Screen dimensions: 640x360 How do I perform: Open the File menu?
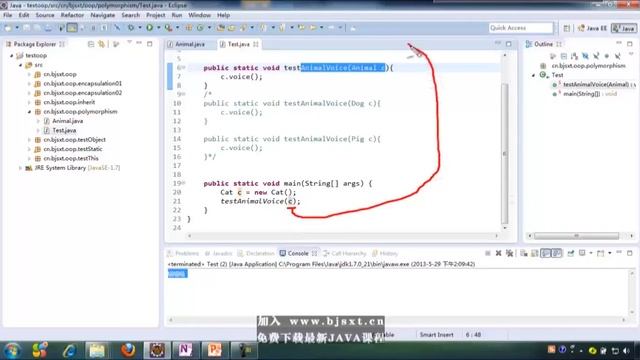7,15
